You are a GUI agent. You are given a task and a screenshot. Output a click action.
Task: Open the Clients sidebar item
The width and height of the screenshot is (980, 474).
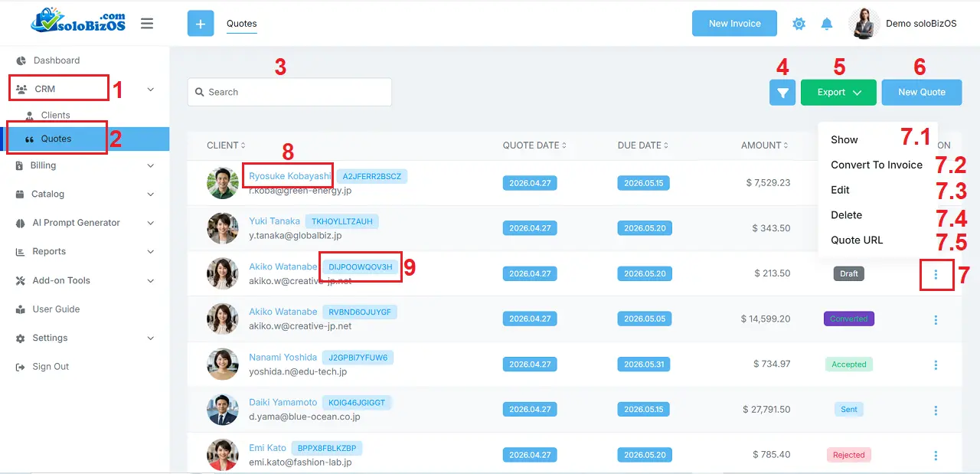click(55, 116)
